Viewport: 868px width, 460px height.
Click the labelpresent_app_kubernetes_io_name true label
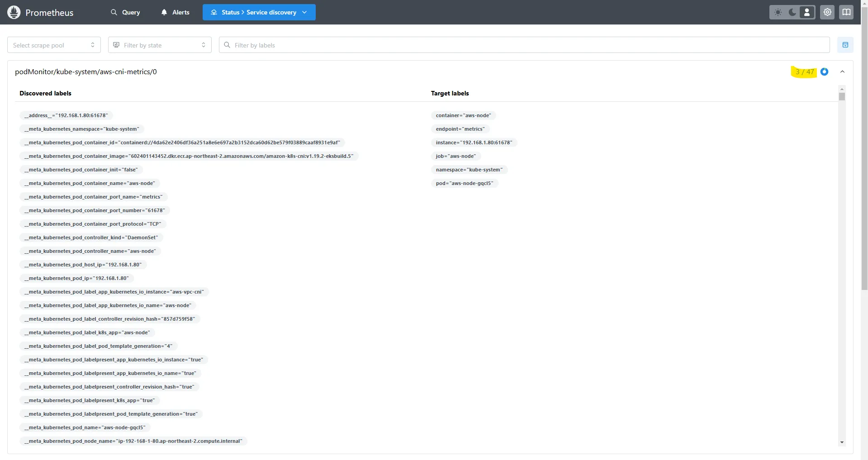coord(110,373)
